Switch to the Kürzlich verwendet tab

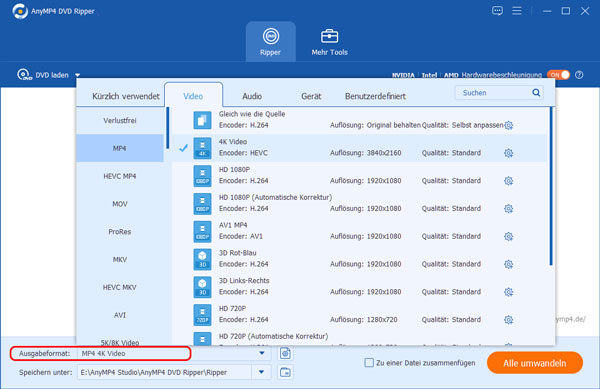[x=126, y=96]
